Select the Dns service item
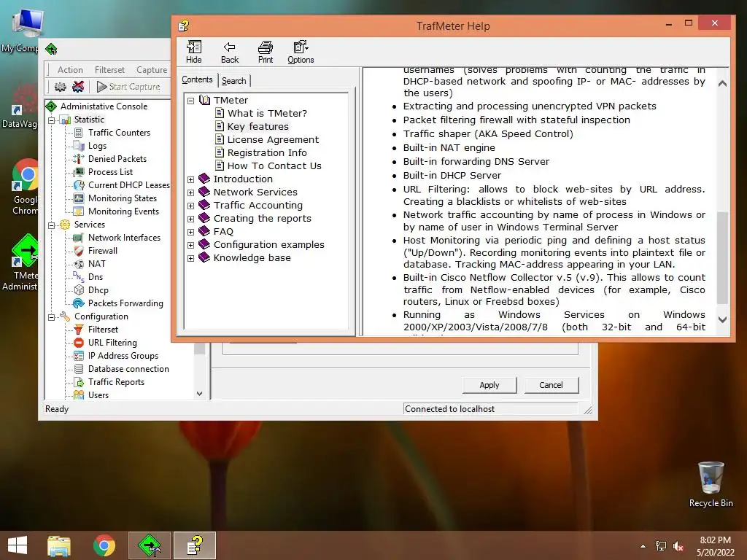 [96, 276]
